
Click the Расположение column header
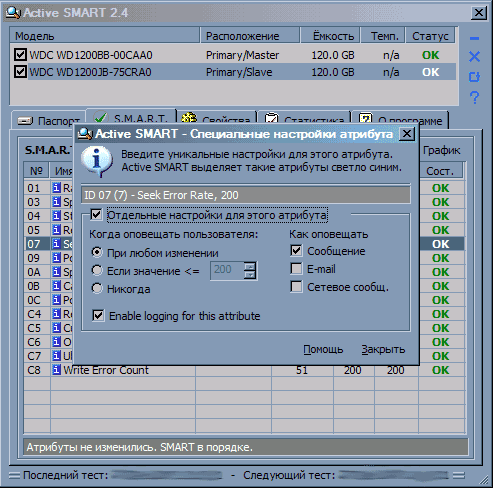pyautogui.click(x=250, y=36)
